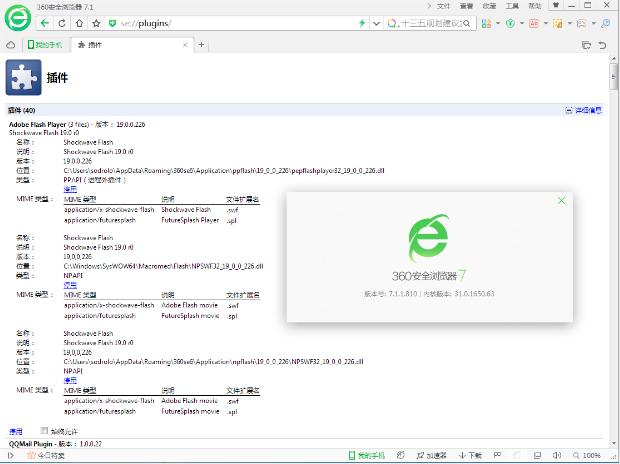Open 今日特卖 in status bar
The image size is (620, 464).
[x=45, y=456]
